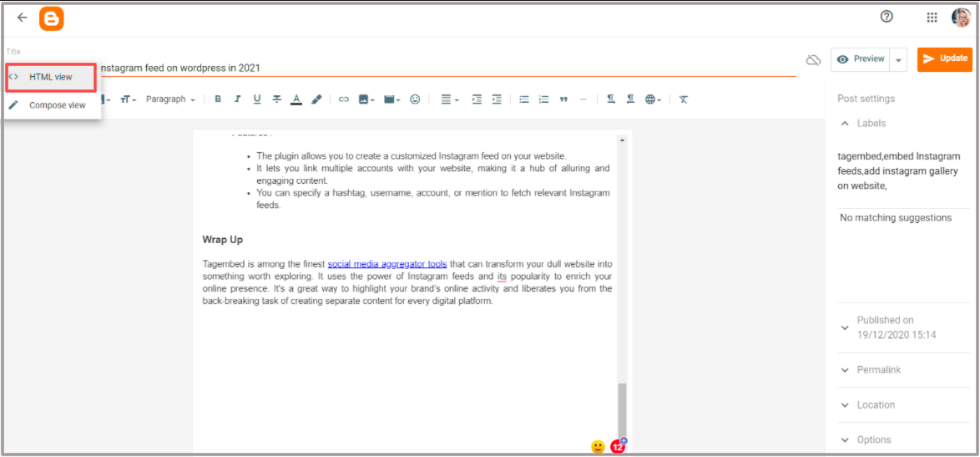Toggle italic formatting
980x457 pixels.
(237, 99)
